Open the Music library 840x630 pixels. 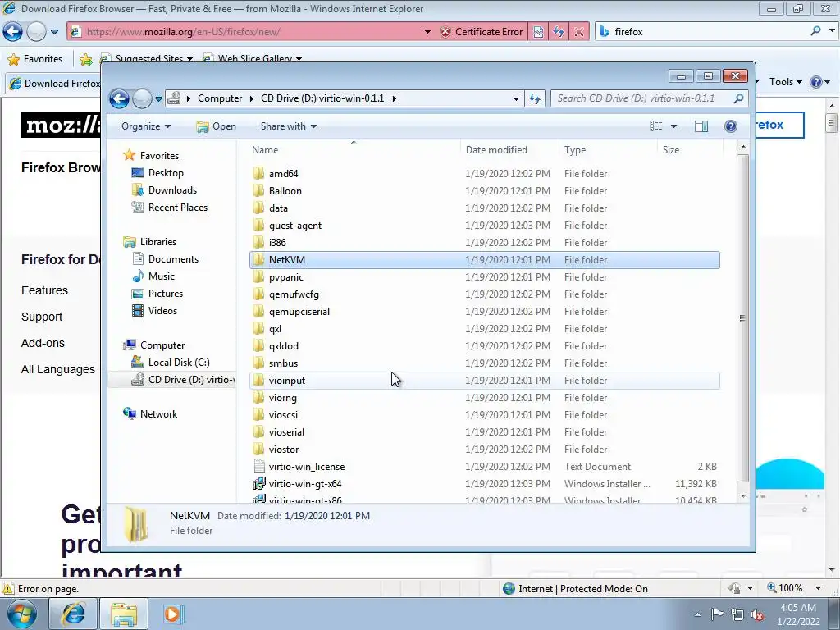(x=162, y=276)
